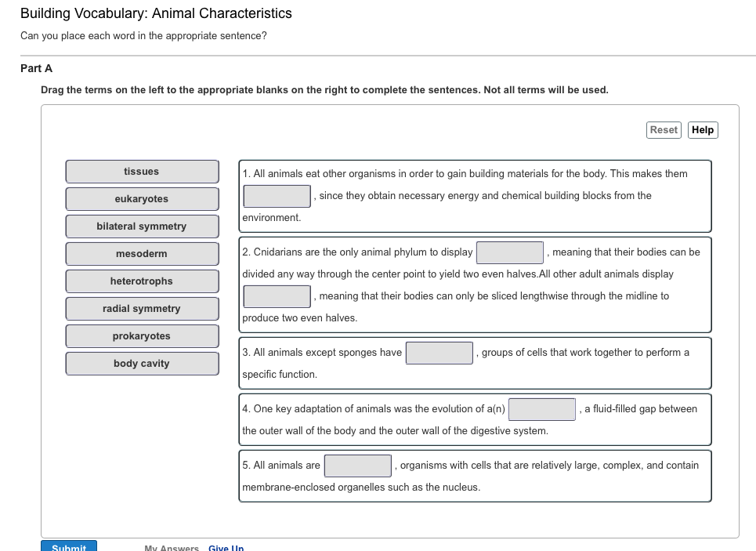Click the blank in sentence 4
Image resolution: width=756 pixels, height=551 pixels.
(541, 408)
